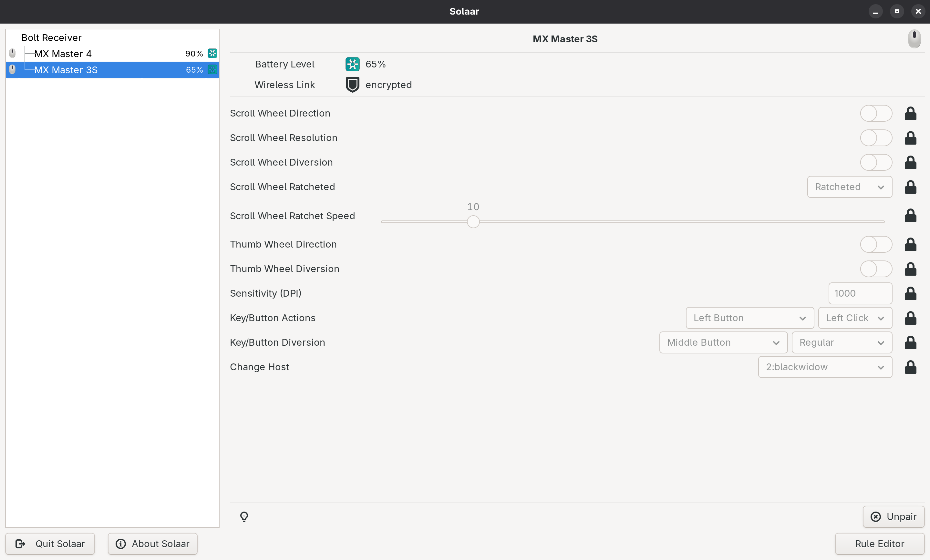Click the lock icon beside Sensitivity (DPI)
This screenshot has width=930, height=560.
(x=910, y=293)
